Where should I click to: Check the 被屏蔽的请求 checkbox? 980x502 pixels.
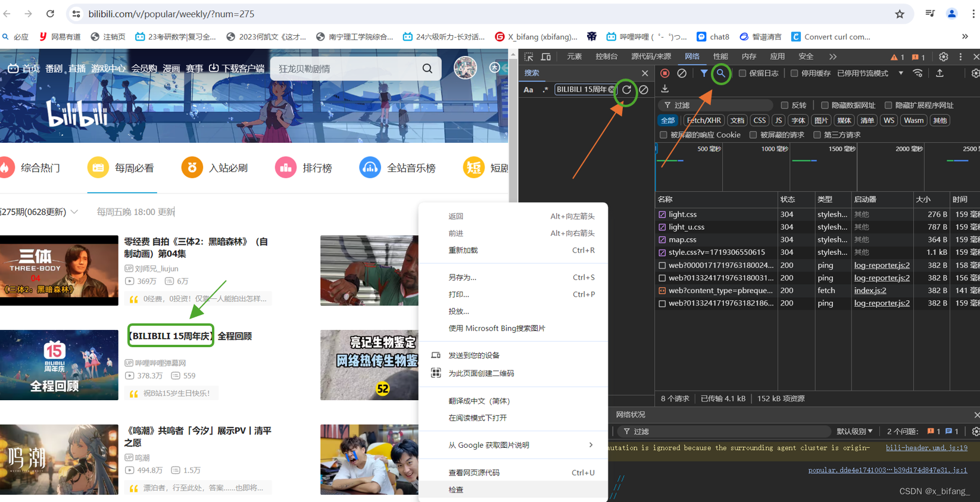753,135
